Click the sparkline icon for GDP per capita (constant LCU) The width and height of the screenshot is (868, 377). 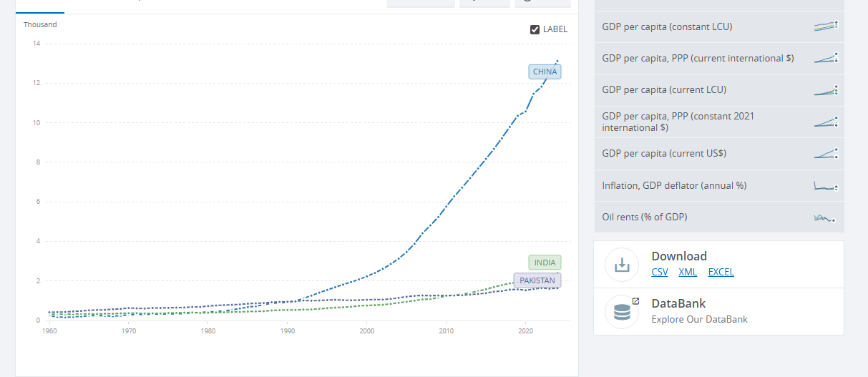tap(825, 26)
